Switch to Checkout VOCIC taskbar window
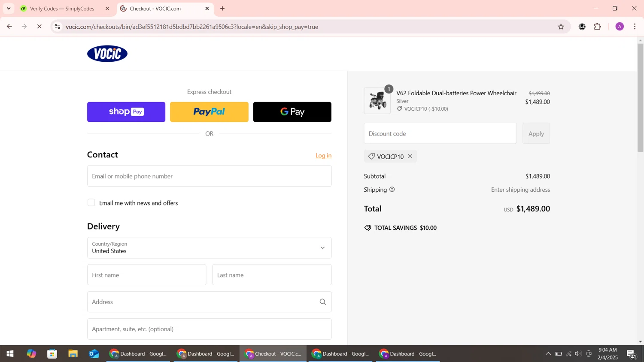Screen dimensions: 644x362 click(x=273, y=354)
